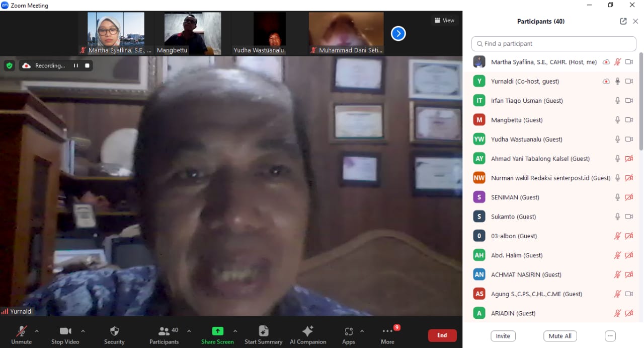Viewport: 644px width, 348px height.
Task: Click the Yurnaldi name label on video
Action: (22, 311)
